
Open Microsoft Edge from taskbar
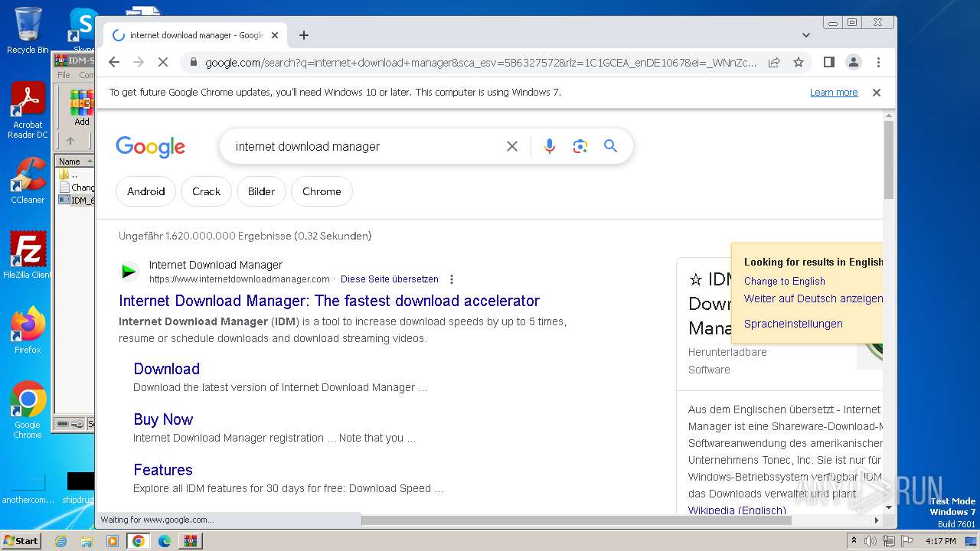click(x=164, y=541)
